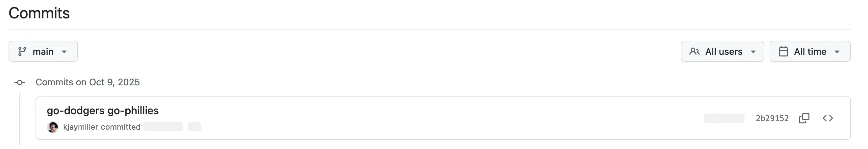Click the loading placeholder after committed
The height and width of the screenshot is (149, 868).
pos(163,127)
